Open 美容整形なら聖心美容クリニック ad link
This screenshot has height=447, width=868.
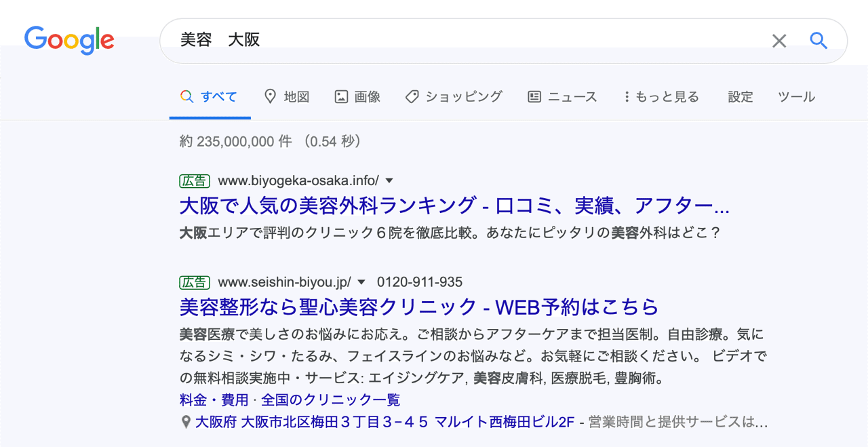coord(419,307)
